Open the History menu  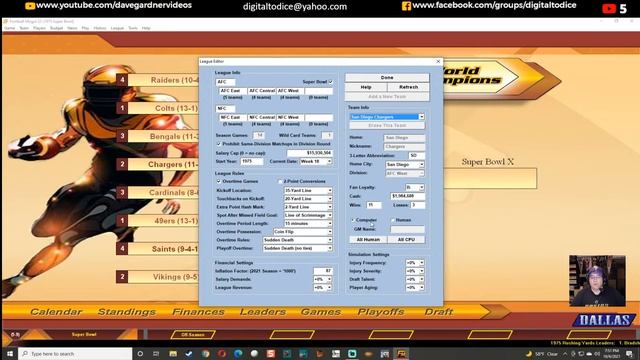coord(100,28)
